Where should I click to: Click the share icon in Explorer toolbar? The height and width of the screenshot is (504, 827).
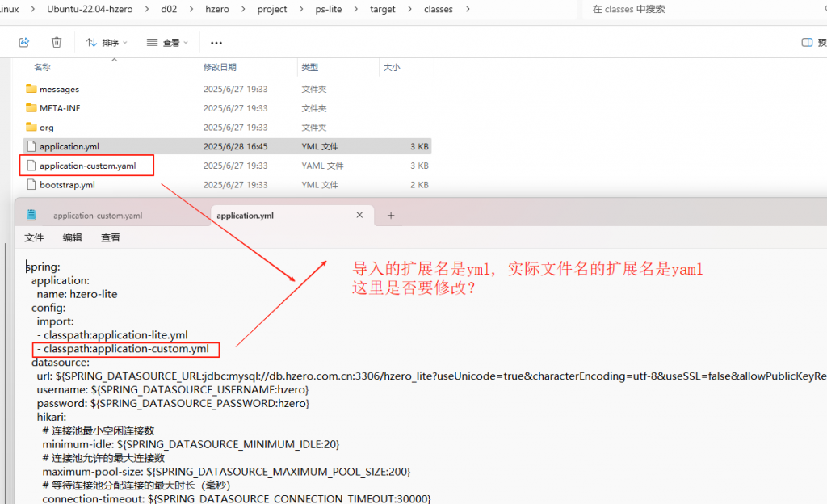click(x=24, y=42)
